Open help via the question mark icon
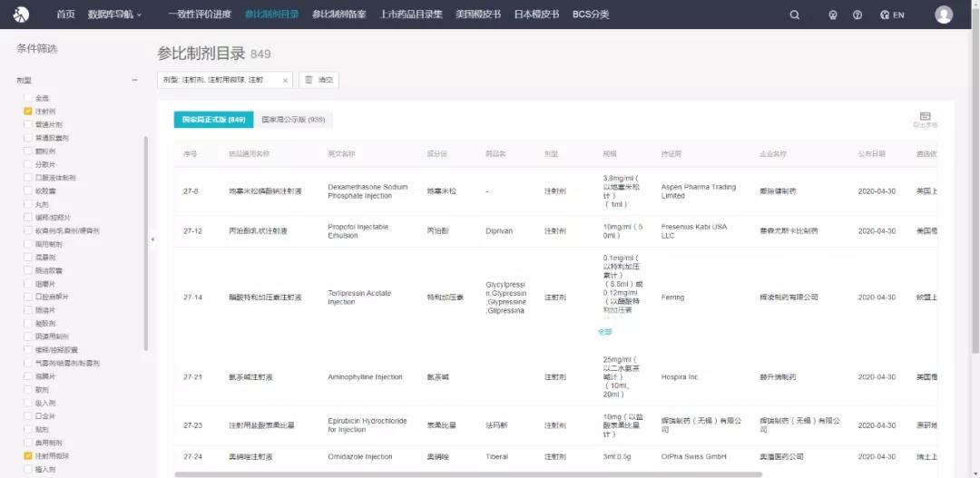This screenshot has width=980, height=478. [x=857, y=15]
